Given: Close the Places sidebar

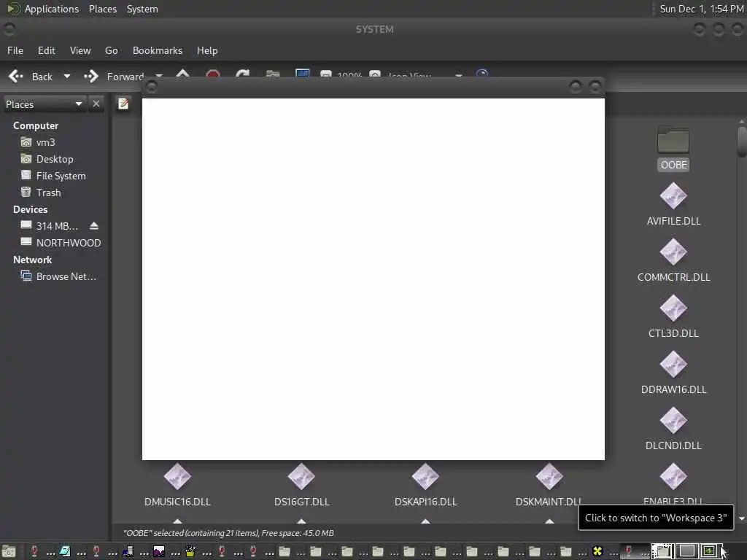Looking at the screenshot, I should [96, 104].
